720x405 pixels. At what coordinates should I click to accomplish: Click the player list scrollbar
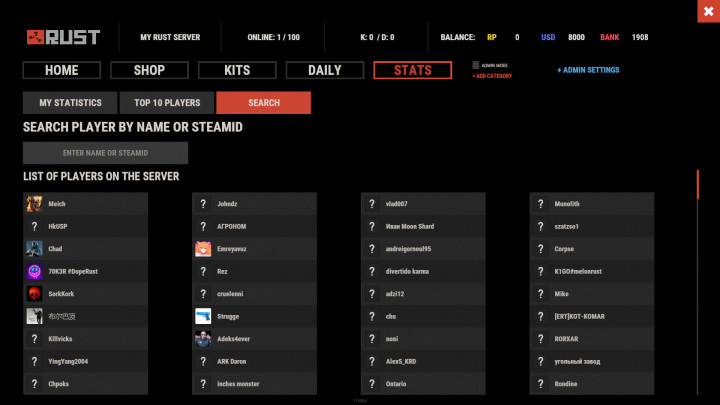click(698, 185)
